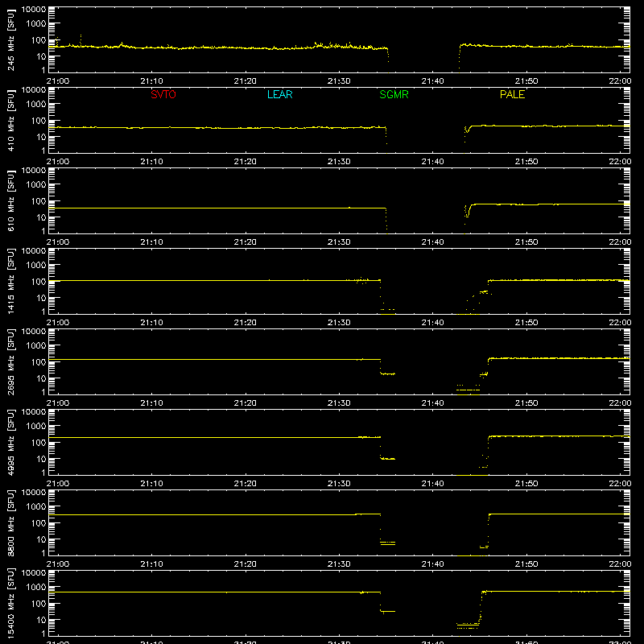Click the 21:40 tick under the 2695 MHz plot
The width and height of the screenshot is (644, 644).
coord(432,403)
